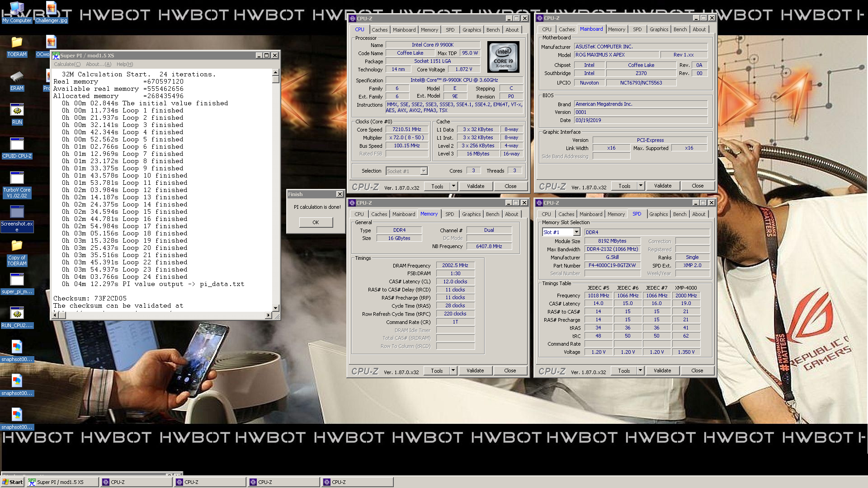Switch to last CPU-Z taskbar button

click(357, 482)
